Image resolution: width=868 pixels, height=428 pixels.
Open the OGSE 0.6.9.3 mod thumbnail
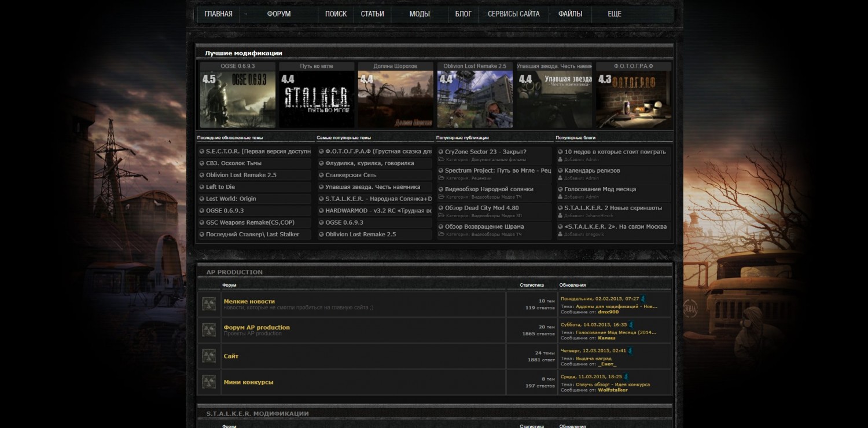click(x=238, y=99)
